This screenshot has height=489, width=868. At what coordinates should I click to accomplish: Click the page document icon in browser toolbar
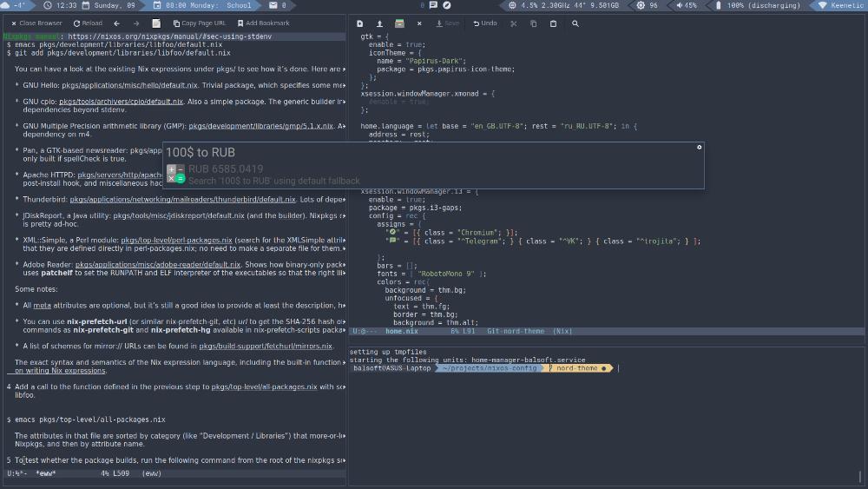[156, 23]
